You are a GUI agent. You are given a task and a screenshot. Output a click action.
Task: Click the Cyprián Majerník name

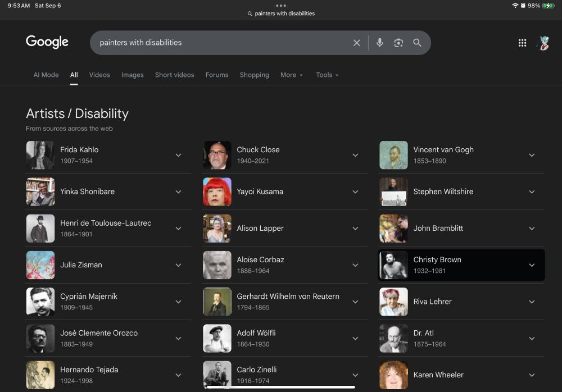89,297
